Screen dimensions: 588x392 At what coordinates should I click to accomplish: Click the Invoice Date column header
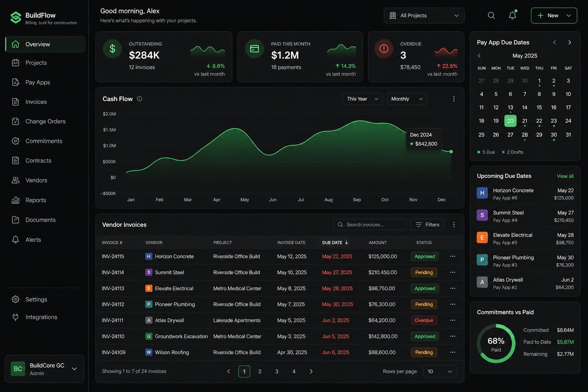[291, 243]
